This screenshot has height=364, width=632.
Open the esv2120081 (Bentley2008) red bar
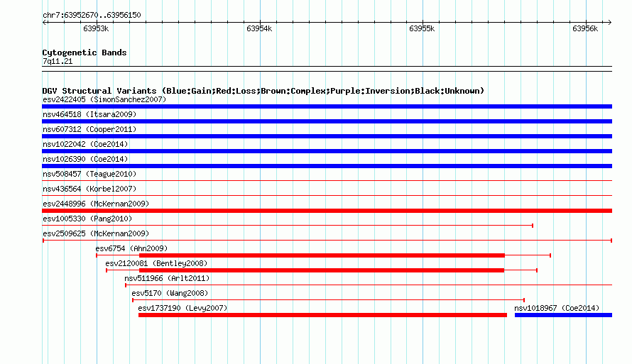(322, 270)
